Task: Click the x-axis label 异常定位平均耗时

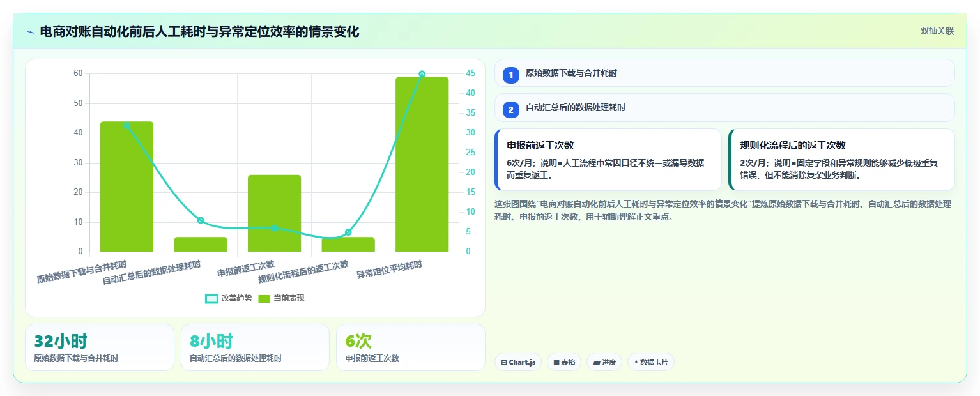Action: pyautogui.click(x=390, y=270)
